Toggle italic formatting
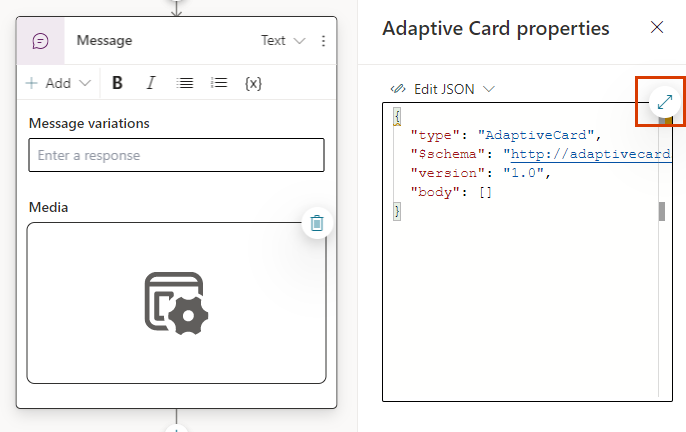The height and width of the screenshot is (432, 686). 150,83
